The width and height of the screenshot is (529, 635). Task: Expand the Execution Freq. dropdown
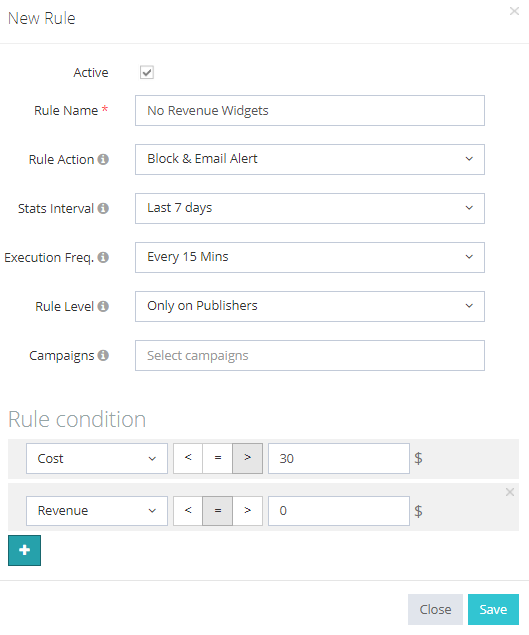[310, 257]
